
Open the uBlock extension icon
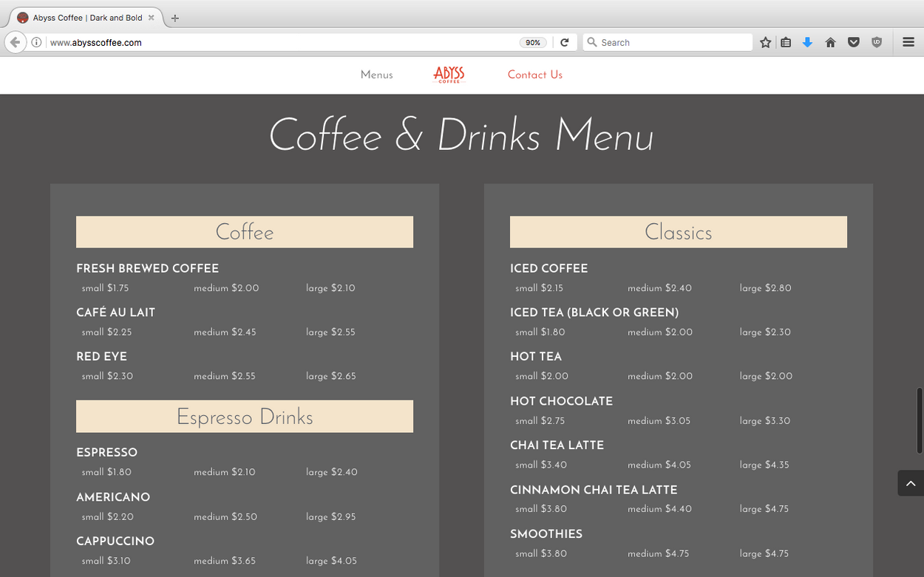point(877,43)
